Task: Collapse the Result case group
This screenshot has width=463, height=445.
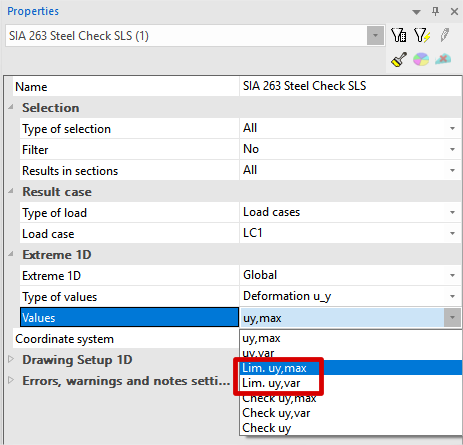Action: [x=11, y=191]
